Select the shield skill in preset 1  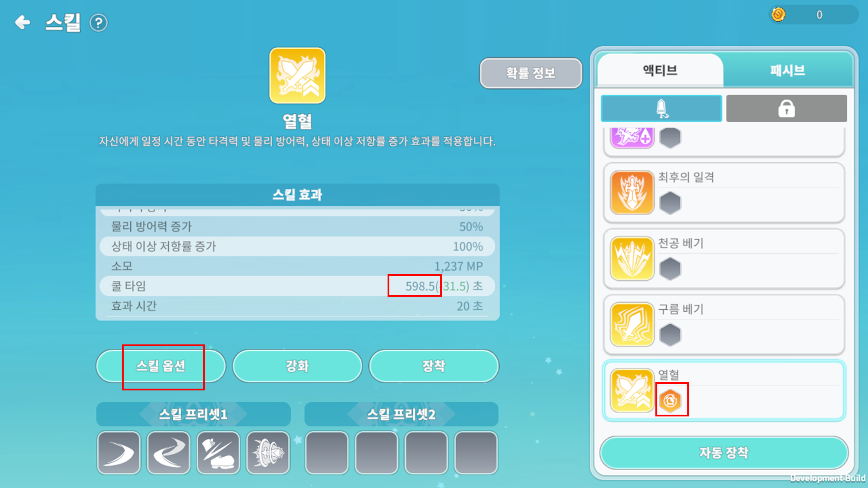pyautogui.click(x=268, y=452)
